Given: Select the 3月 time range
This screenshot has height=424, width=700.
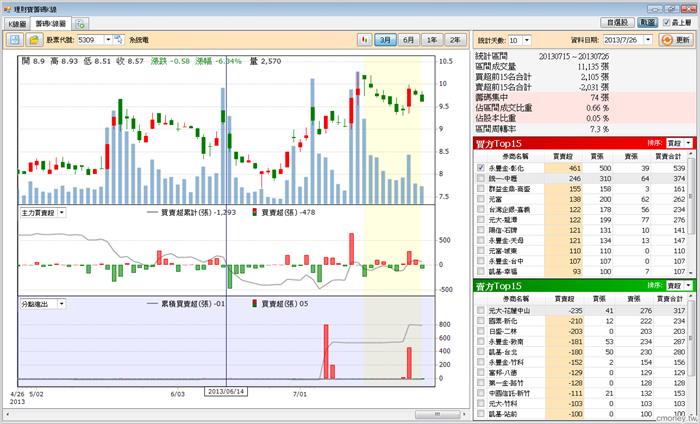Looking at the screenshot, I should (385, 40).
